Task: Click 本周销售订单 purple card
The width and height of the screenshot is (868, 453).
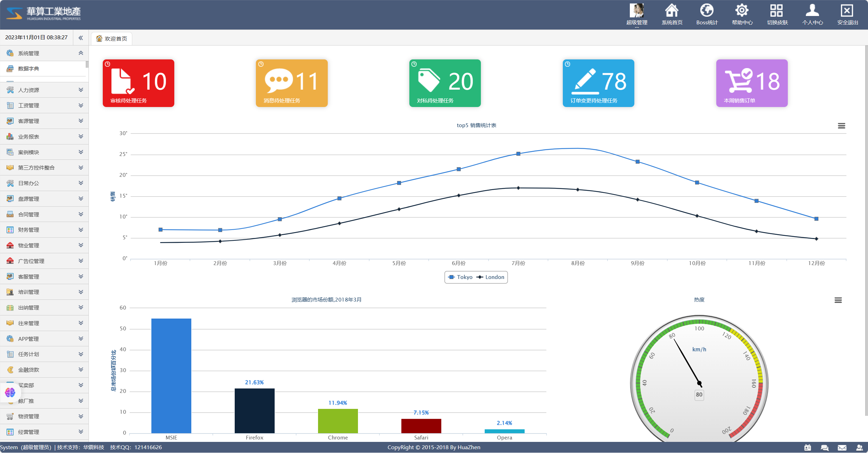Action: (x=752, y=83)
